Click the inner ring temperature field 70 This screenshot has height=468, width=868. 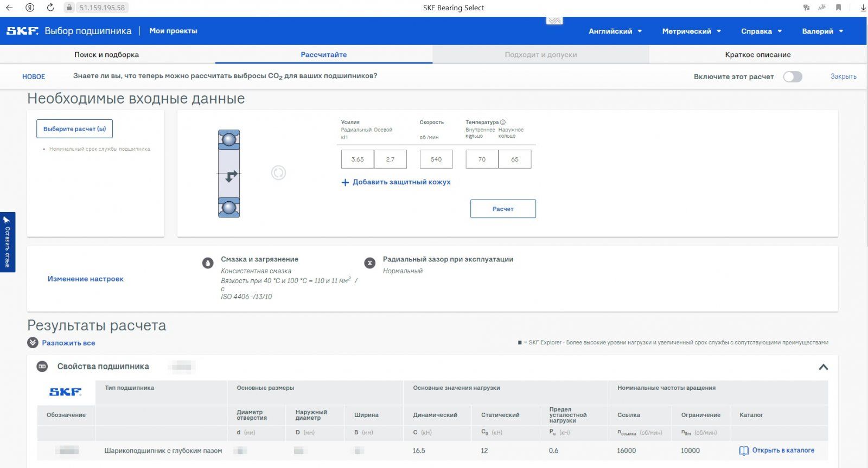point(482,159)
